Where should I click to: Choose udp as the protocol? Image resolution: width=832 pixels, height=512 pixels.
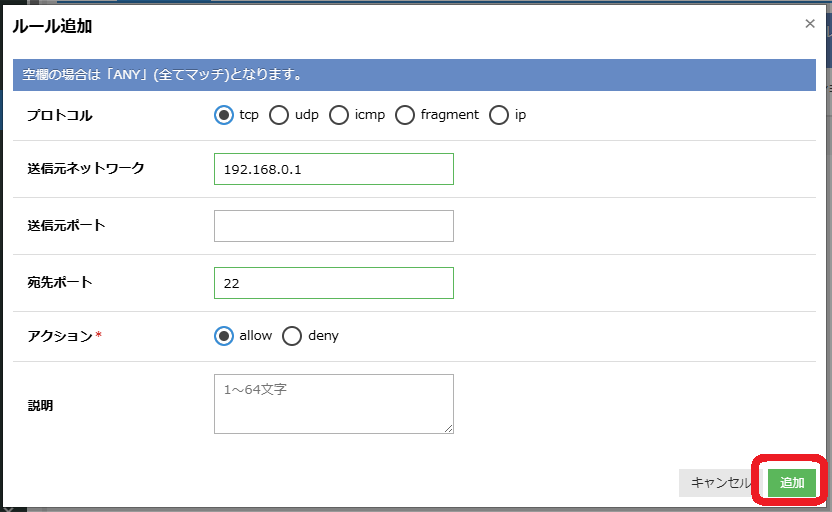280,115
